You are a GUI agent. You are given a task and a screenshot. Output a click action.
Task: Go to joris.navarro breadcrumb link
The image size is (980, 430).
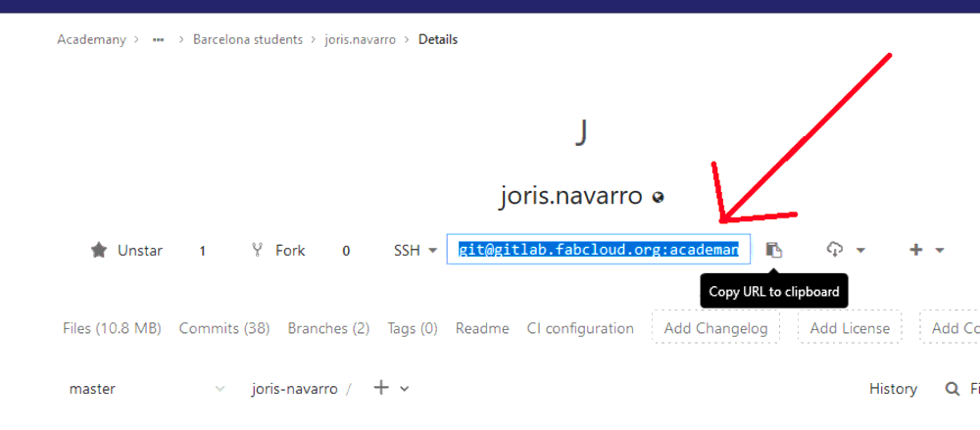(x=360, y=39)
